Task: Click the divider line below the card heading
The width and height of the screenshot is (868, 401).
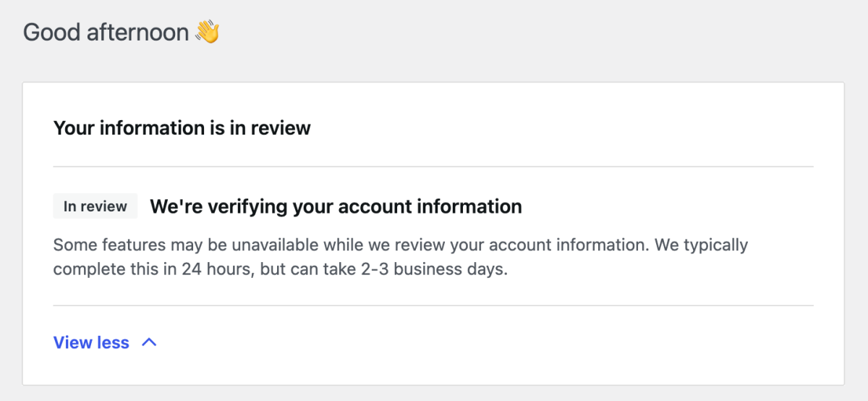Action: [433, 166]
